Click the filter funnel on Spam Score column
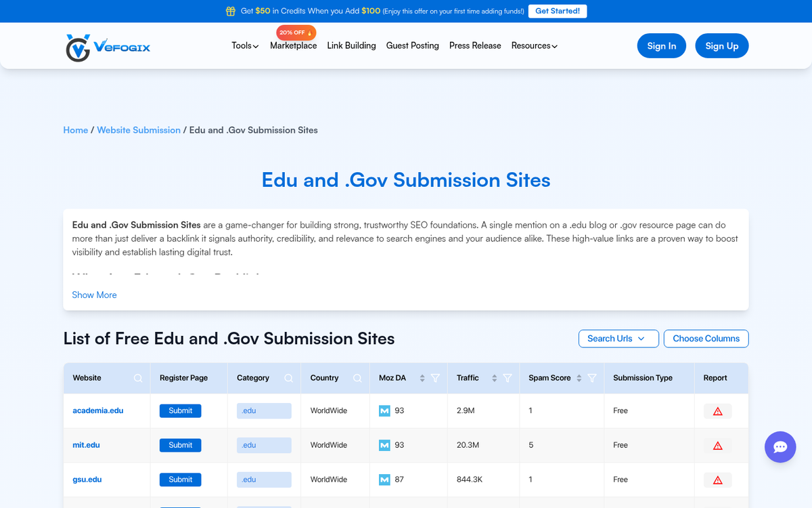 (x=592, y=378)
